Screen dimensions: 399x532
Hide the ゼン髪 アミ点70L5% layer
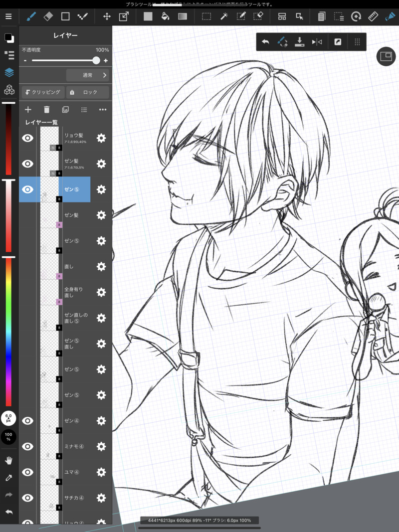(27, 164)
